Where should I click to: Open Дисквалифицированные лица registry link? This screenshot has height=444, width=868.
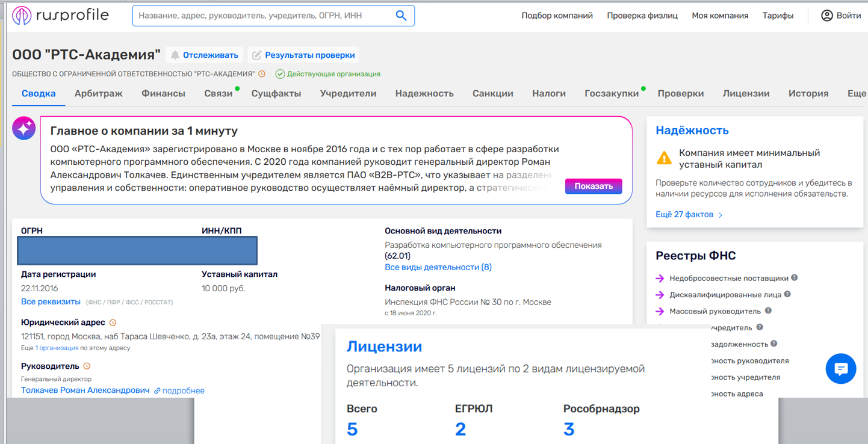pos(725,295)
